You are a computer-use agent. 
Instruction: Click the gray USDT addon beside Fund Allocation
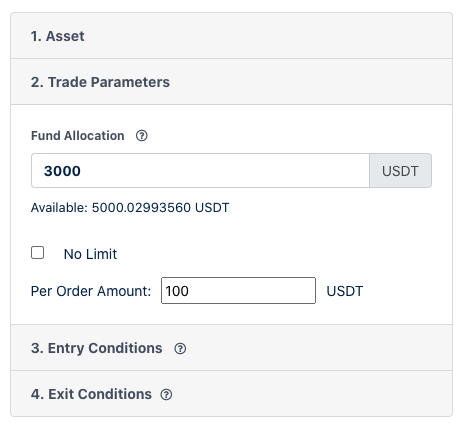[x=400, y=171]
